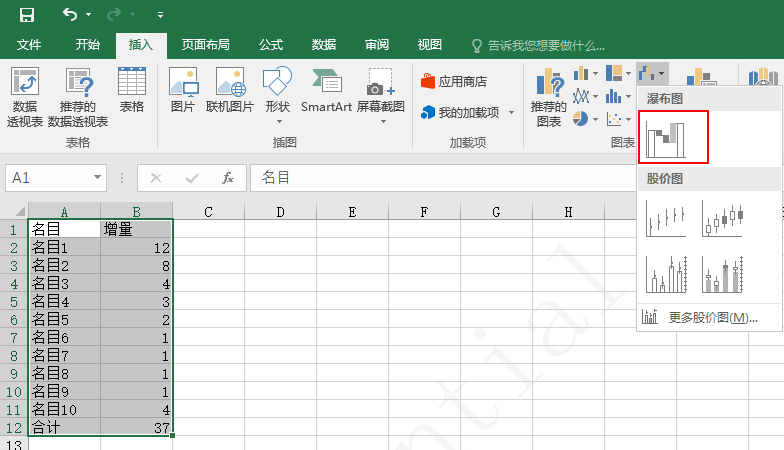
Task: Select the volume-open-high-low-close stock chart
Action: (722, 274)
